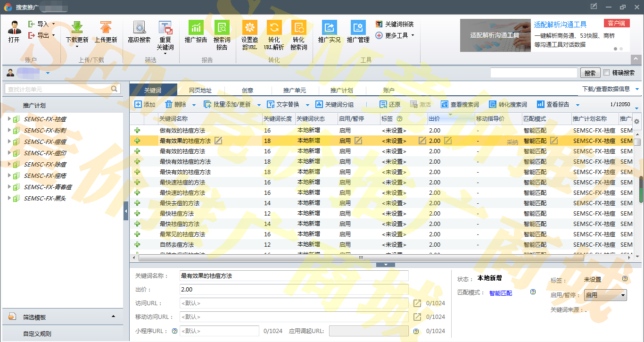
Task: Expand the SEMSC-FX-粉刺 plan tree node
Action: (x=9, y=130)
